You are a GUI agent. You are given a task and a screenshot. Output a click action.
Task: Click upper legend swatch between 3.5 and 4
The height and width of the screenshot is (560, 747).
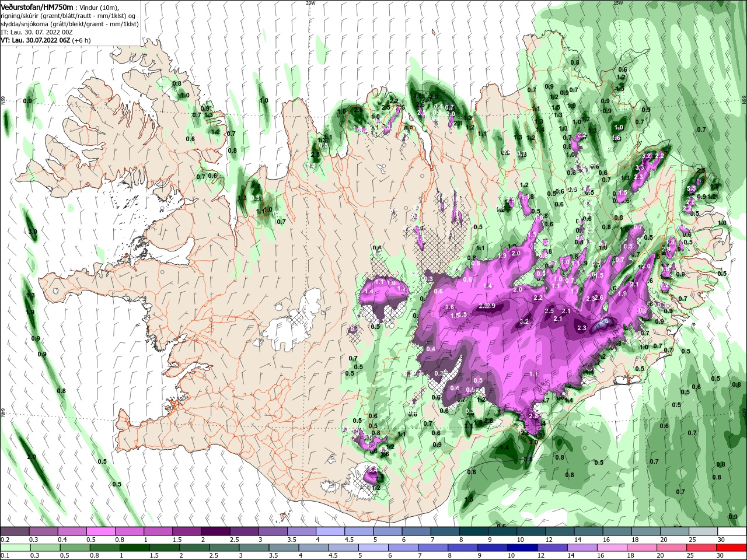tap(302, 531)
